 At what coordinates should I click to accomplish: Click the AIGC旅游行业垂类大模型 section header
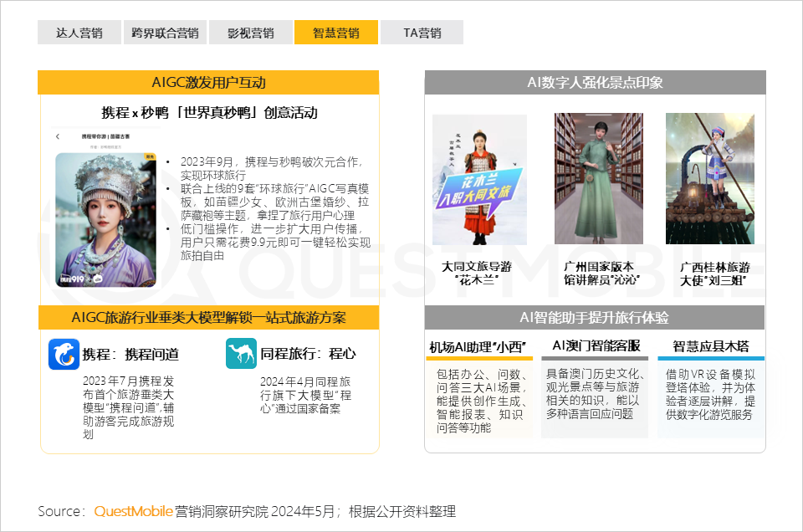coord(208,318)
